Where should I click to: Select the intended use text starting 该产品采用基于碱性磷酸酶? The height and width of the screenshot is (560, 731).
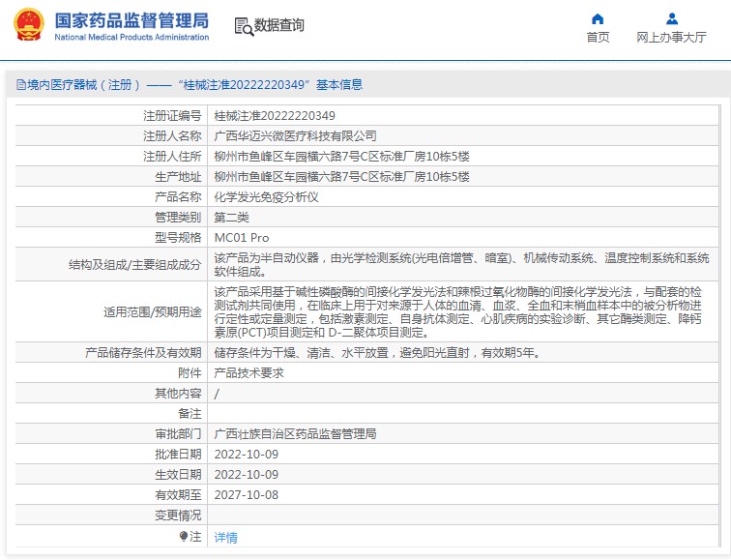457,312
